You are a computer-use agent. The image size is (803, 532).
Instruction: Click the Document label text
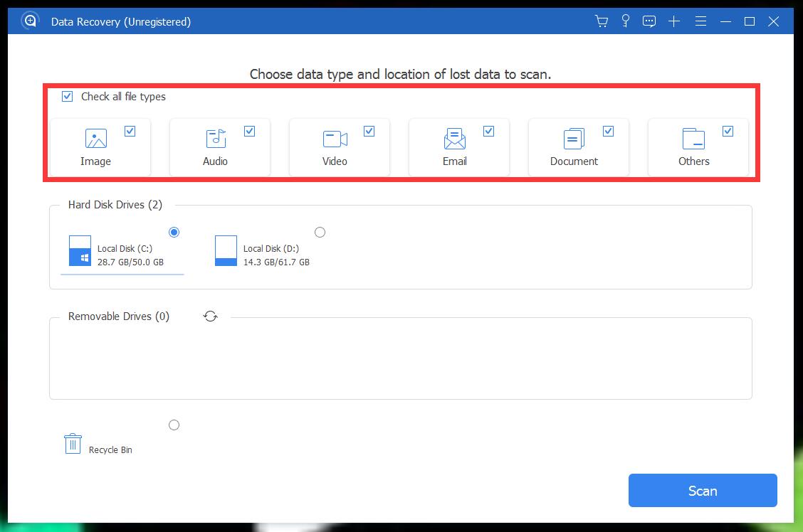pyautogui.click(x=574, y=161)
